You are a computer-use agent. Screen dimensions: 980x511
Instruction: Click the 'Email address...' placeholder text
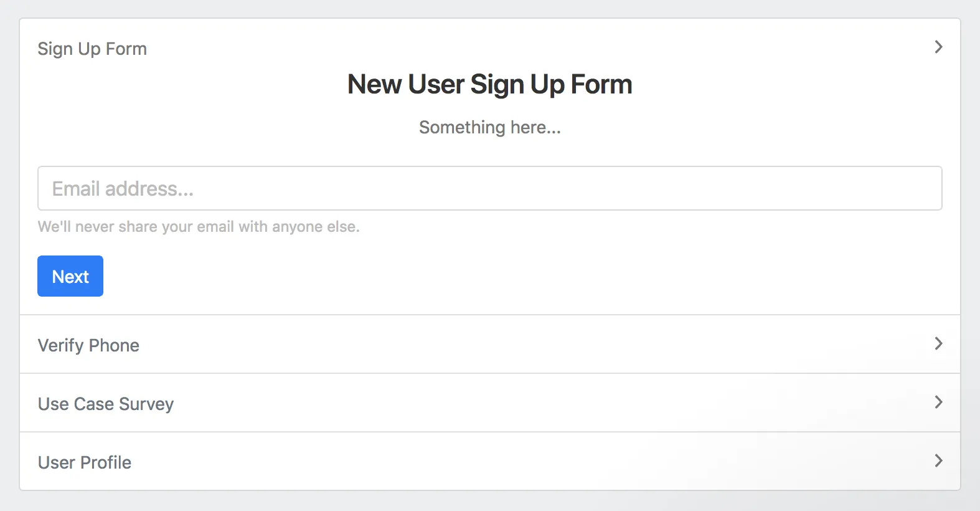(x=123, y=189)
